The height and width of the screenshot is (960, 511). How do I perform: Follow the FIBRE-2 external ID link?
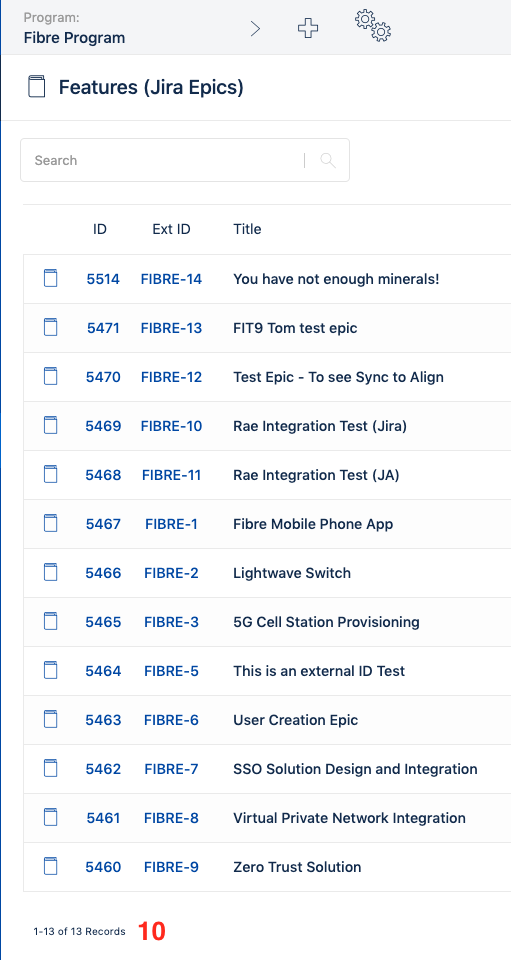point(171,573)
